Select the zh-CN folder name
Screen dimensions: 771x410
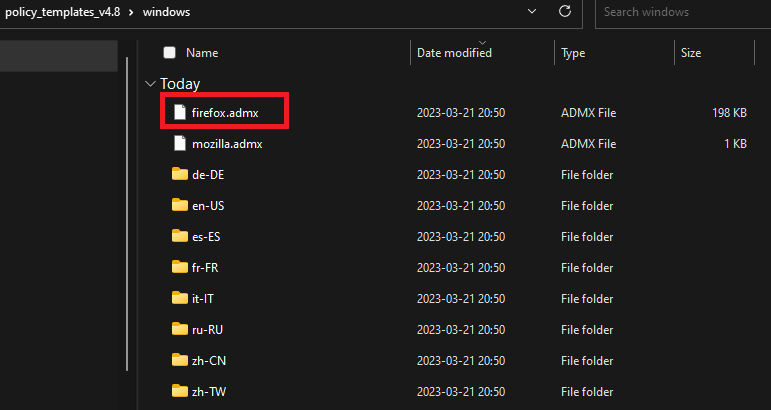click(209, 360)
